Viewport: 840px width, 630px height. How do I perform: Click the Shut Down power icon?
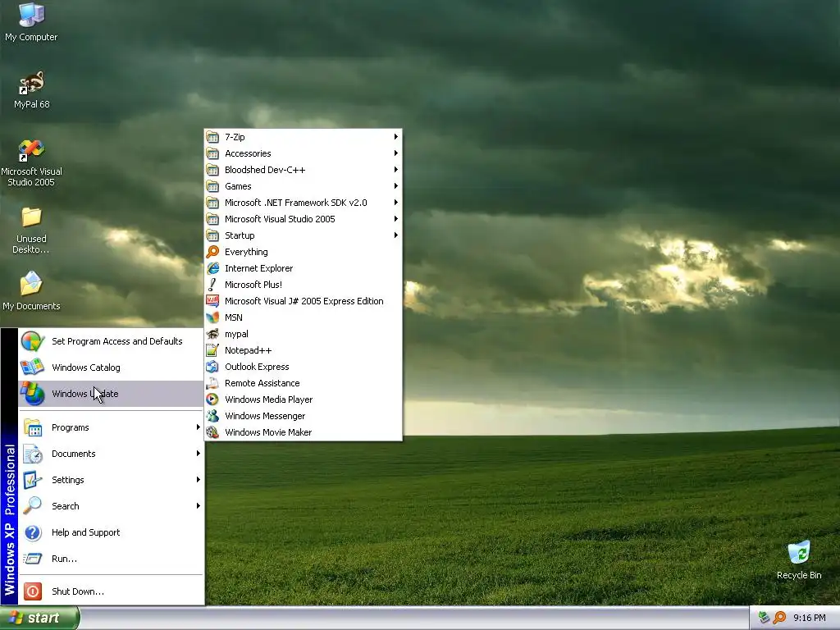click(x=33, y=591)
